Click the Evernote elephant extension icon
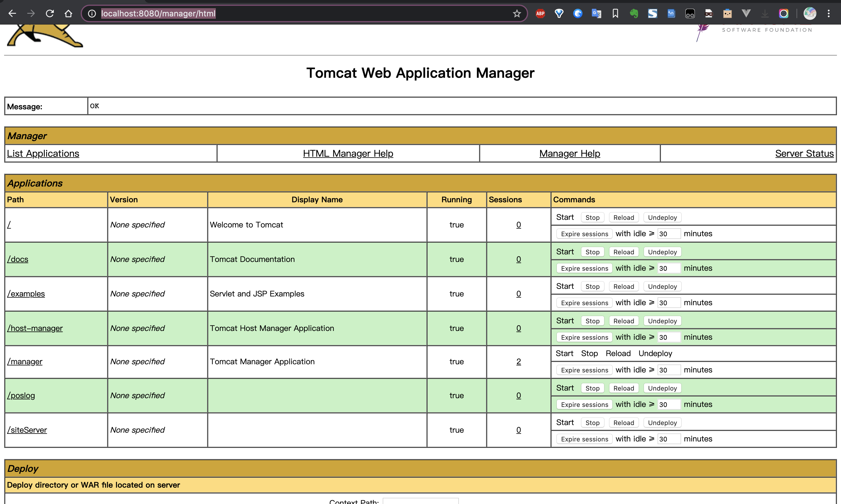Viewport: 841px width, 504px height. tap(633, 13)
